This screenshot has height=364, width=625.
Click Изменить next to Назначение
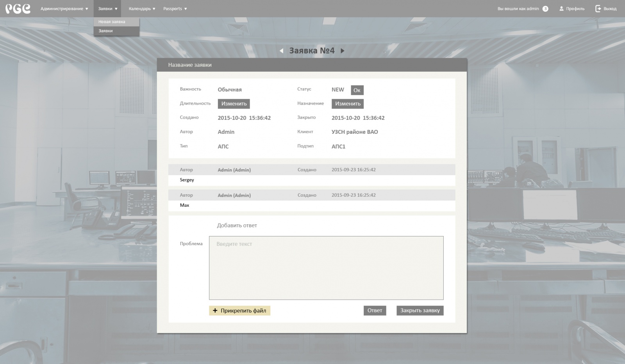(348, 104)
